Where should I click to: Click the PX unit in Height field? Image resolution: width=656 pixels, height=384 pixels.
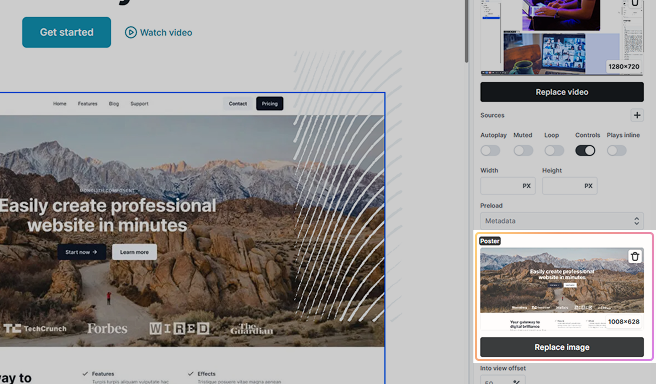[x=588, y=186]
